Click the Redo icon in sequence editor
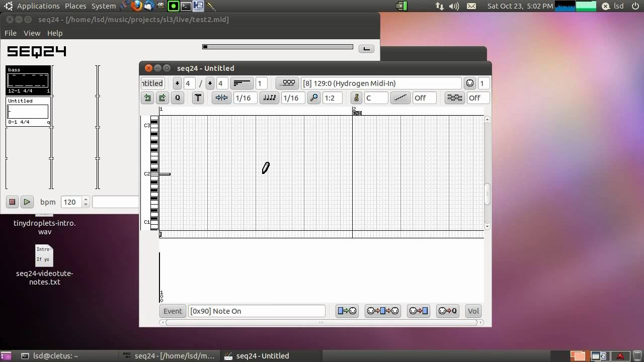644x362 pixels. (162, 98)
